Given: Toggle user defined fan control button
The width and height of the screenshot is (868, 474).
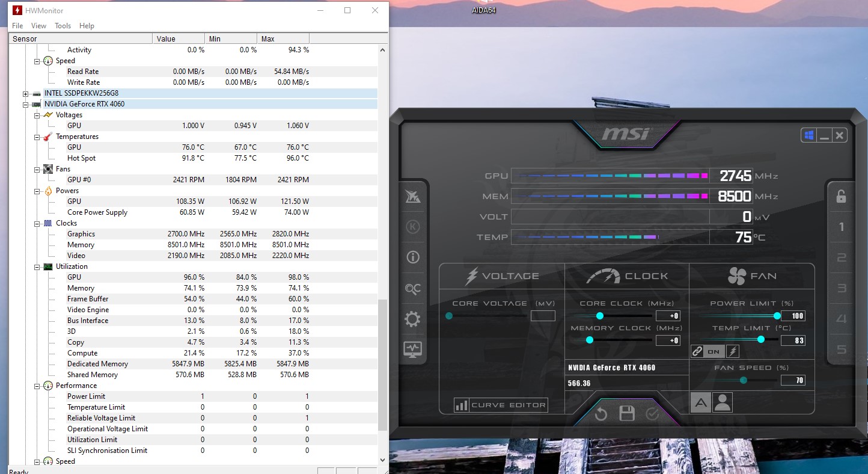Looking at the screenshot, I should click(723, 402).
